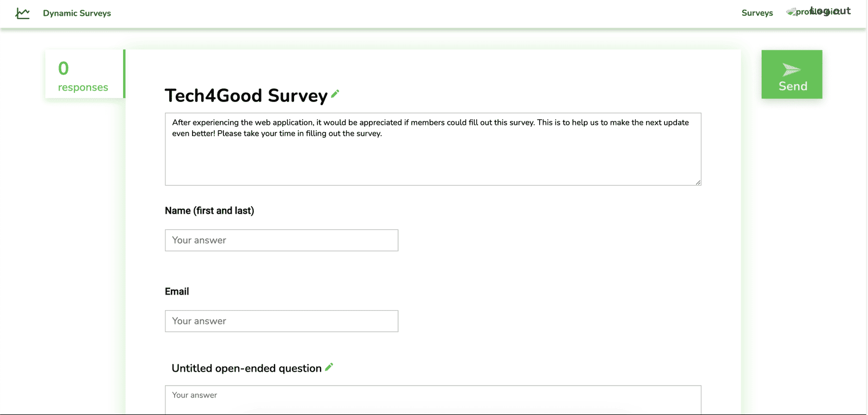
Task: Open the Dynamic Surveys home link
Action: (x=76, y=13)
